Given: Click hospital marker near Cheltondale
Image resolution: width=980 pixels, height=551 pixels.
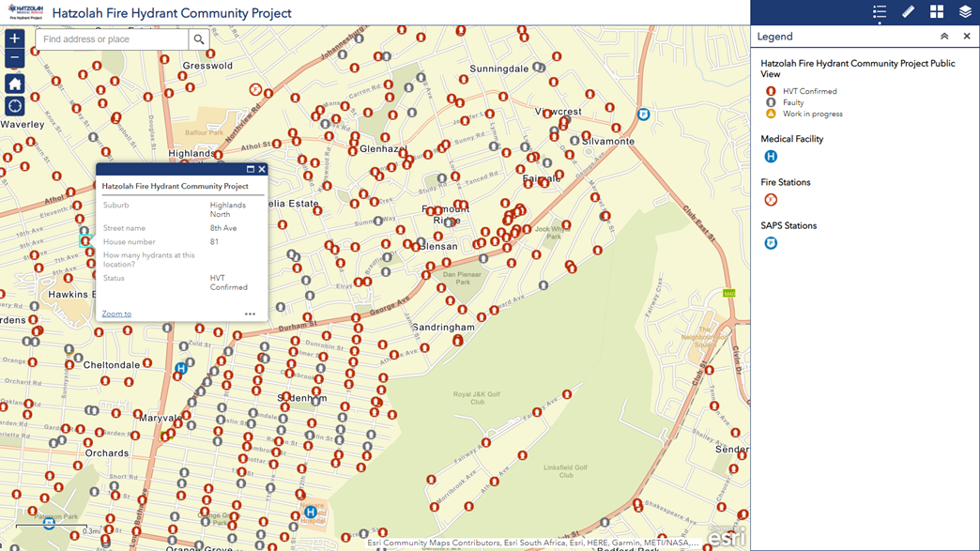Looking at the screenshot, I should coord(181,368).
